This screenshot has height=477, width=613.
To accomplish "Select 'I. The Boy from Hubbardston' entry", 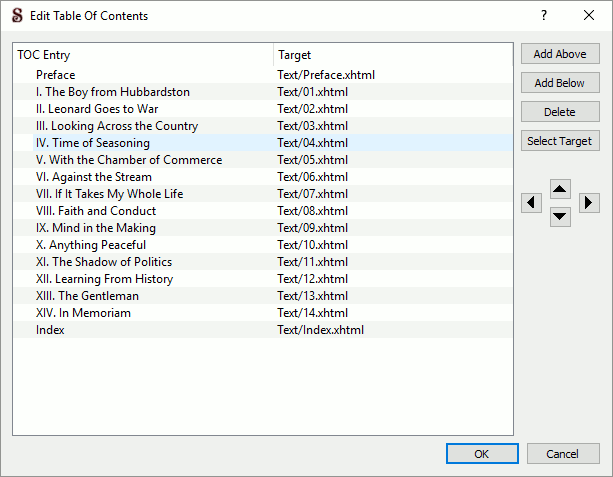I will (112, 92).
